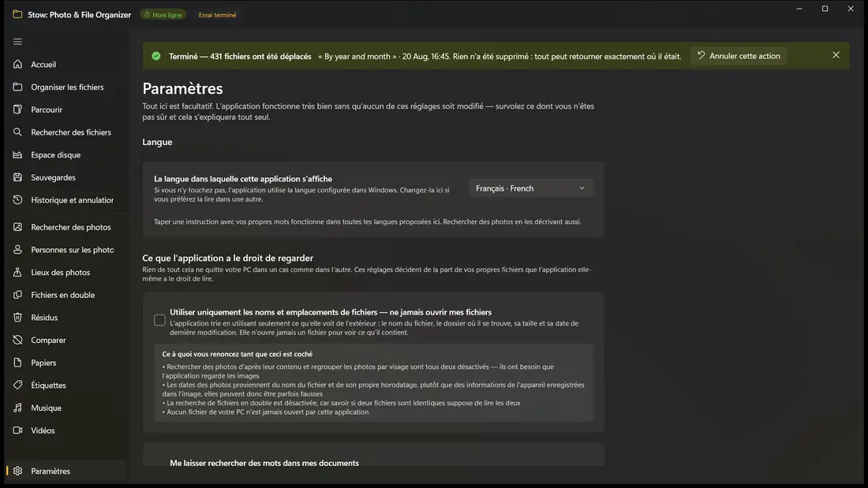Select the Personnes sur les photos icon
Image resolution: width=868 pixels, height=488 pixels.
(17, 250)
